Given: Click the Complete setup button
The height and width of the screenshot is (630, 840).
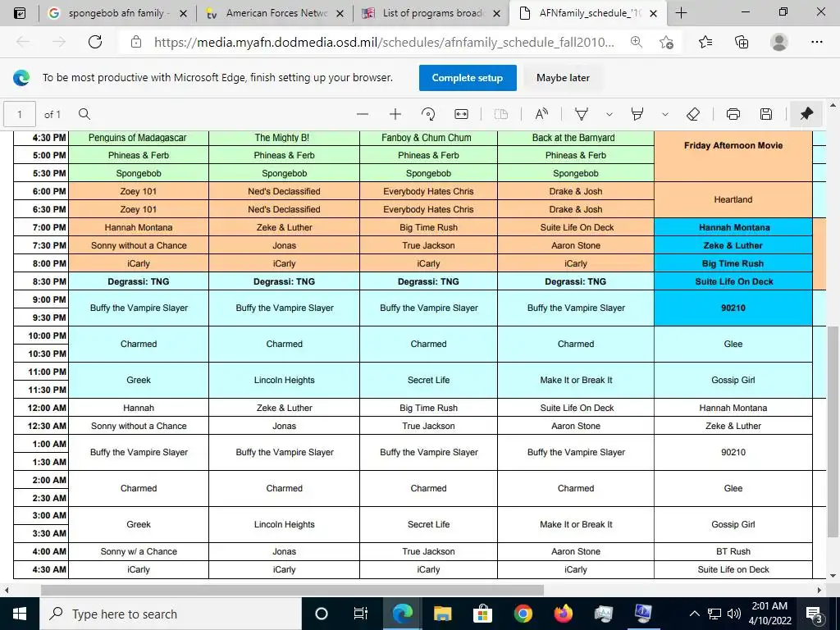Looking at the screenshot, I should pyautogui.click(x=468, y=78).
